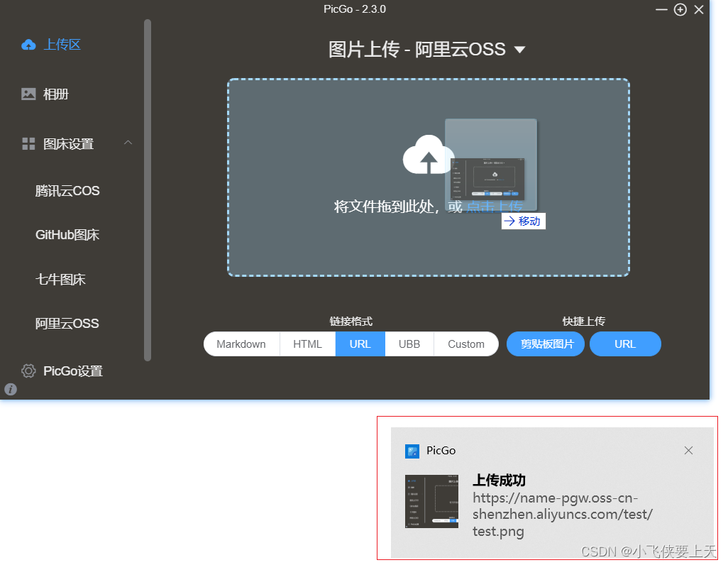The width and height of the screenshot is (728, 565).
Task: Collapse the 图床设置 section chevron
Action: tap(128, 143)
